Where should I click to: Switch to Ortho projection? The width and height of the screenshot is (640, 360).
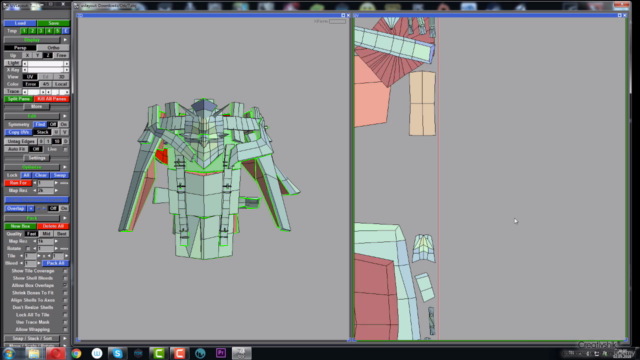coord(53,48)
